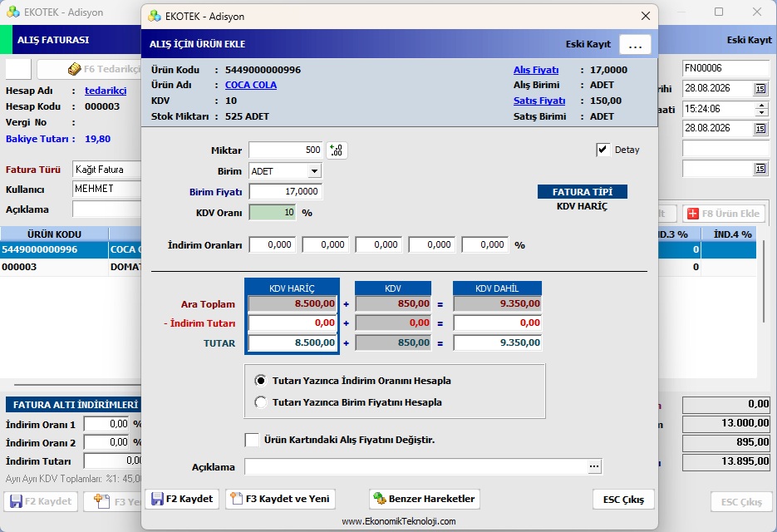This screenshot has width=777, height=532.
Task: Expand the Birim ADET dropdown
Action: [x=314, y=171]
